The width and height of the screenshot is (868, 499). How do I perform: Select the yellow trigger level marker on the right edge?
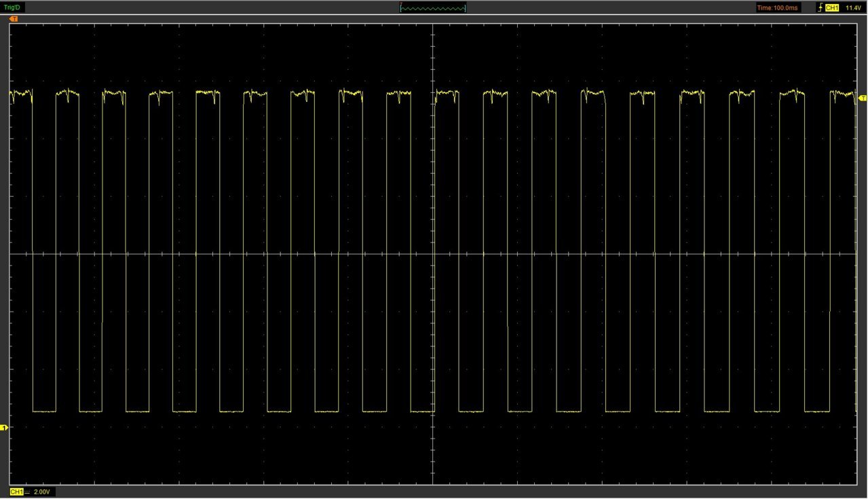tap(863, 98)
